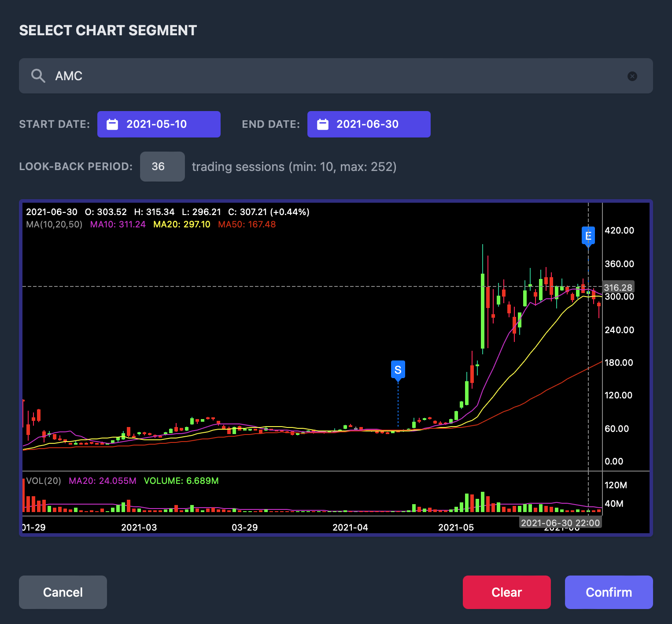Click the MA20: 297.10 indicator label
The image size is (672, 624).
coord(182,224)
